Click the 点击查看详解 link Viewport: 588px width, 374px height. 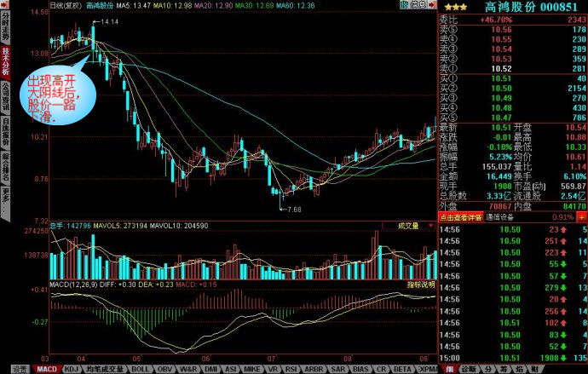[x=460, y=217]
